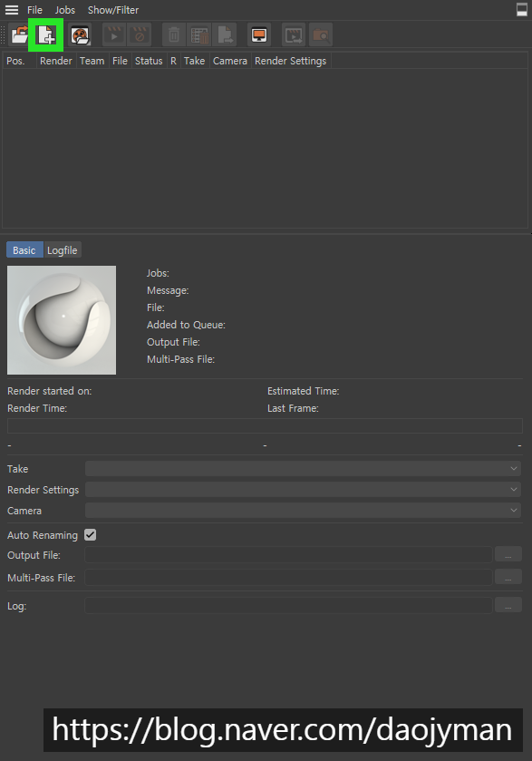Expand the Render Settings dropdown

(303, 489)
